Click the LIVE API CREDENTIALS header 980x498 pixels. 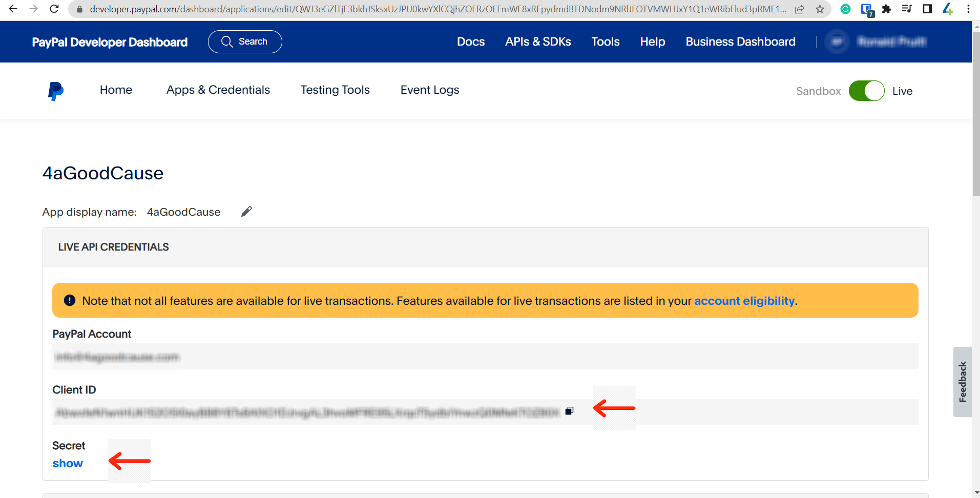pyautogui.click(x=114, y=247)
